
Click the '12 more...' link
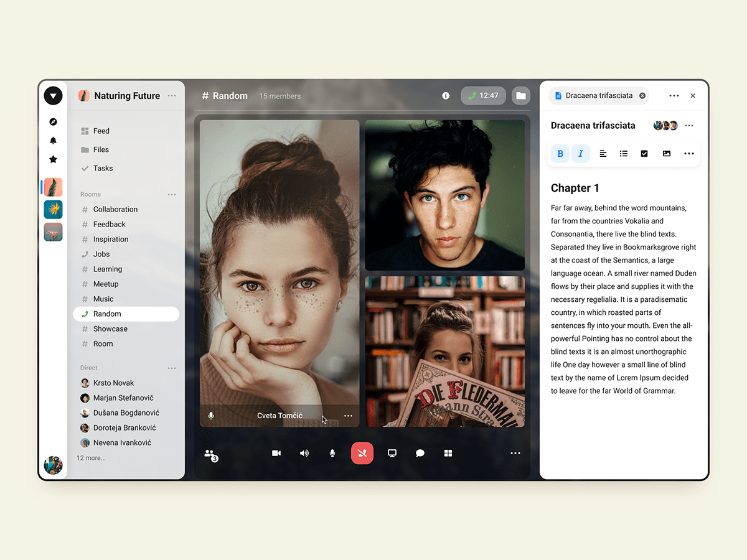click(91, 458)
